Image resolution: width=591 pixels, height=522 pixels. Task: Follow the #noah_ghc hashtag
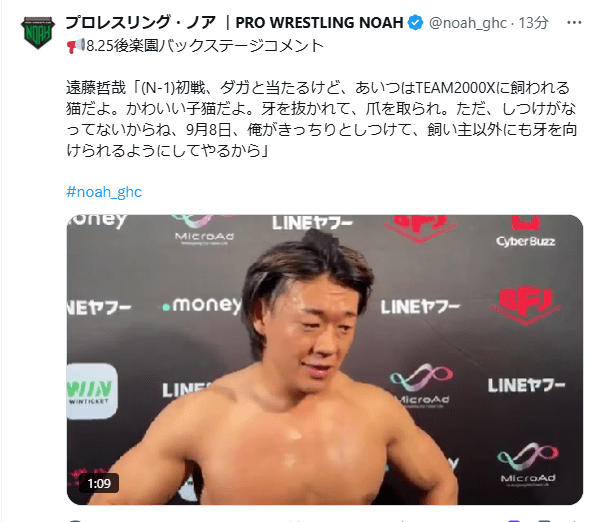pos(104,192)
